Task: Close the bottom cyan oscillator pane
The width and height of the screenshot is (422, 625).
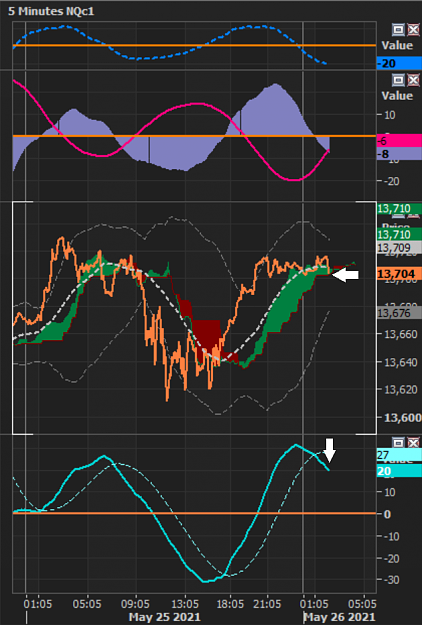Action: pyautogui.click(x=413, y=442)
